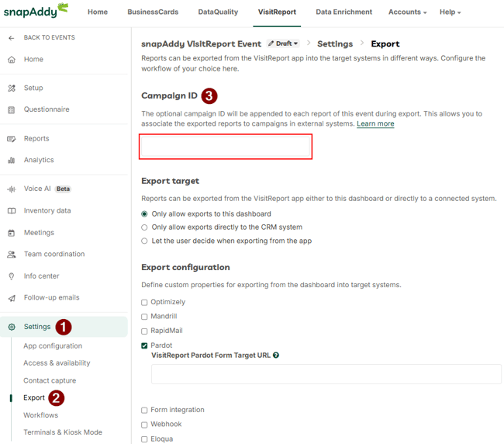
Task: Open the DataQuality tab
Action: (218, 12)
